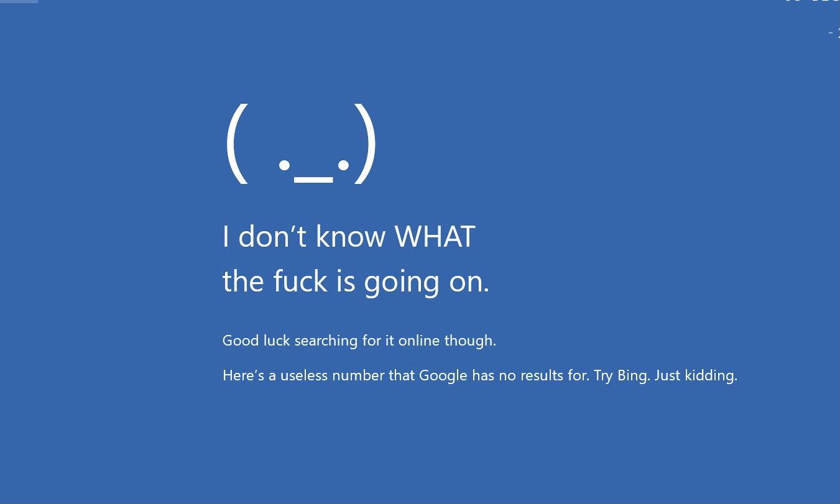Click the "Just kidding." text
Image resolution: width=840 pixels, height=504 pixels.
pos(696,376)
